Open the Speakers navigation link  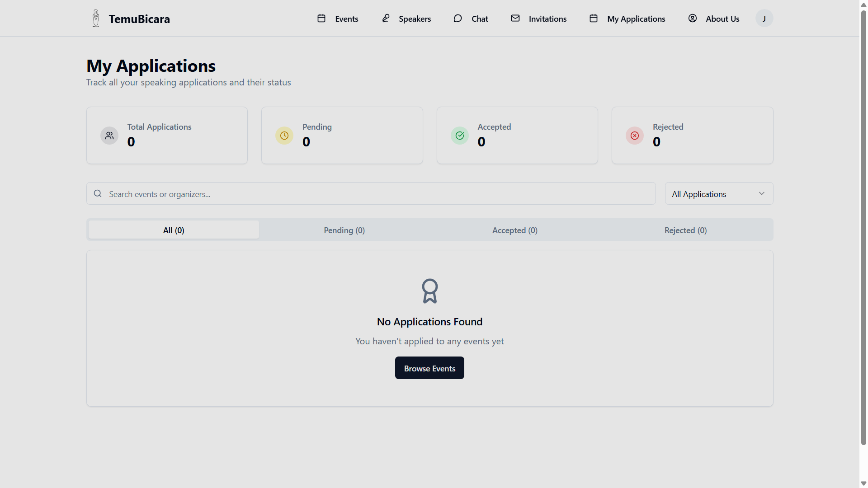pos(406,19)
